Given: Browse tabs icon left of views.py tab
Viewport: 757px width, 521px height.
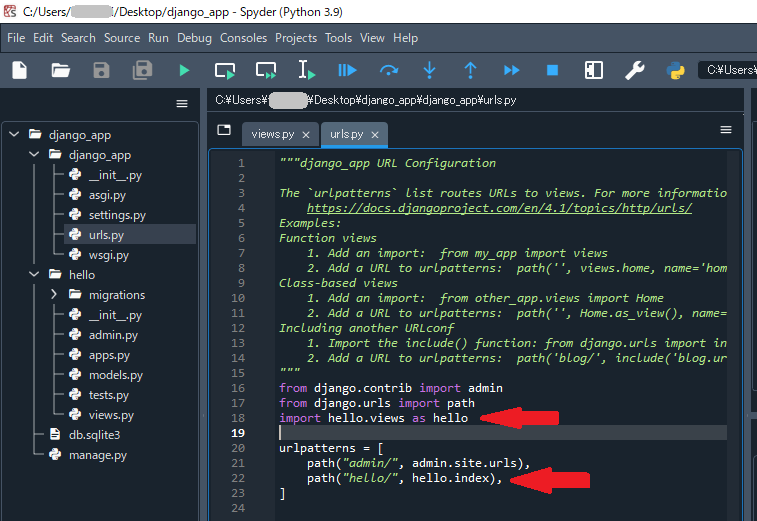Looking at the screenshot, I should click(x=224, y=129).
